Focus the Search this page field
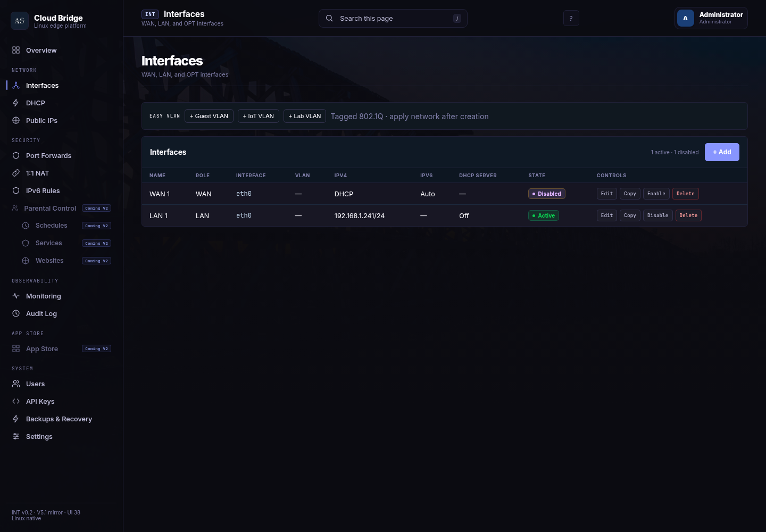The height and width of the screenshot is (532, 766). click(x=393, y=18)
